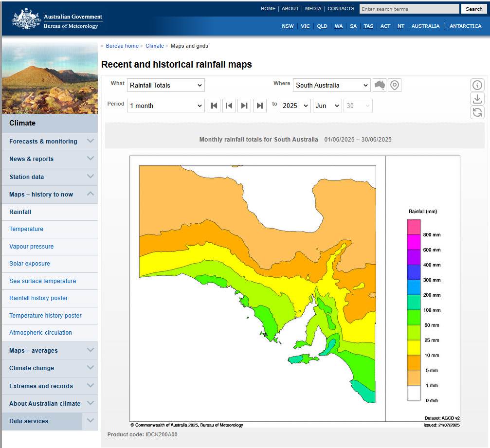Expand the Climate change menu section

(x=90, y=368)
